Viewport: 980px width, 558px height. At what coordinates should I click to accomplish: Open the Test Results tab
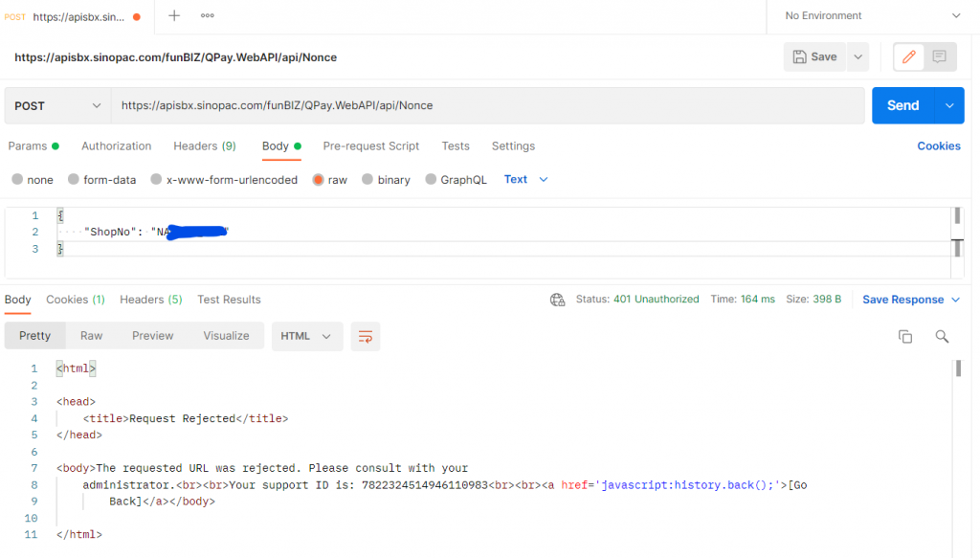pos(229,300)
